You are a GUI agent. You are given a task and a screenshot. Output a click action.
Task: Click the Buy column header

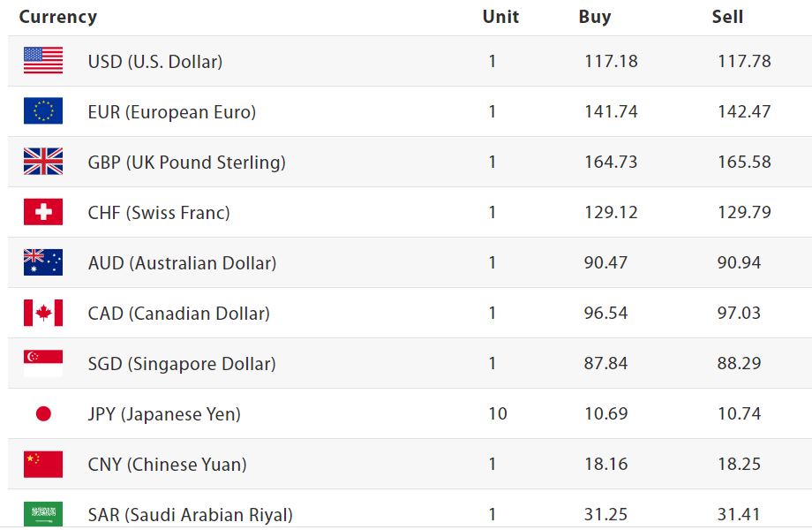[595, 17]
